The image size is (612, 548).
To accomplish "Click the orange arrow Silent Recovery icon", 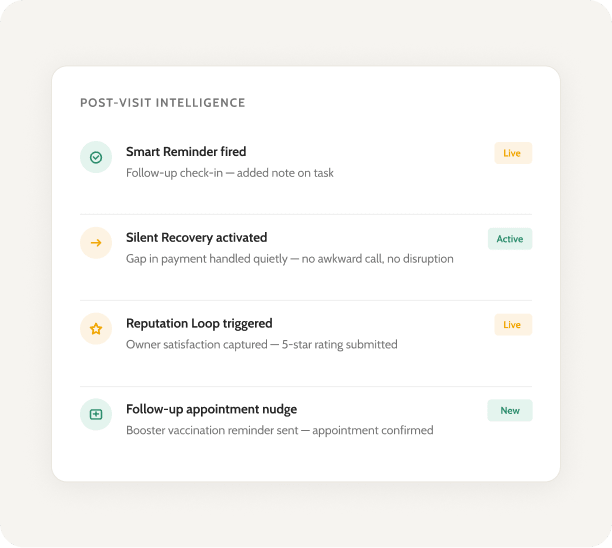I will pos(96,243).
